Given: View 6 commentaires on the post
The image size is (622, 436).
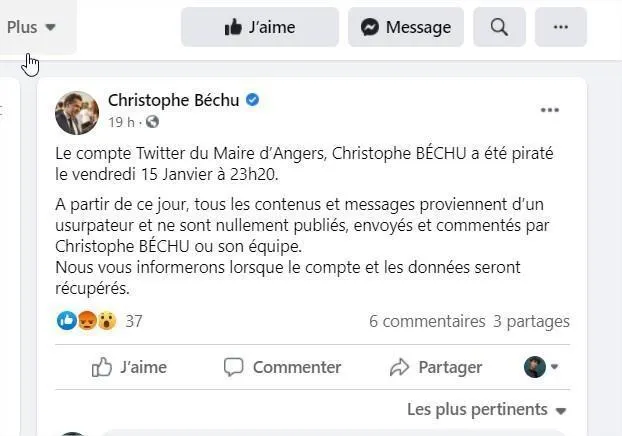Looking at the screenshot, I should [x=427, y=321].
